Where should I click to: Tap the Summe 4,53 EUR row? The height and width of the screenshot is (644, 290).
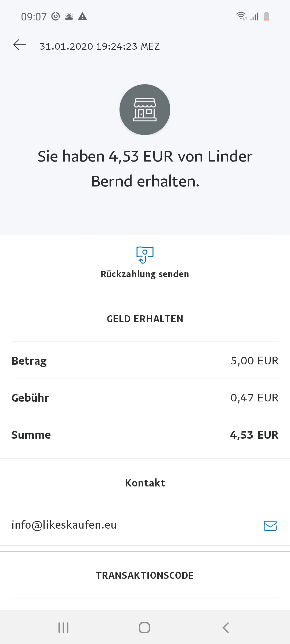click(145, 435)
